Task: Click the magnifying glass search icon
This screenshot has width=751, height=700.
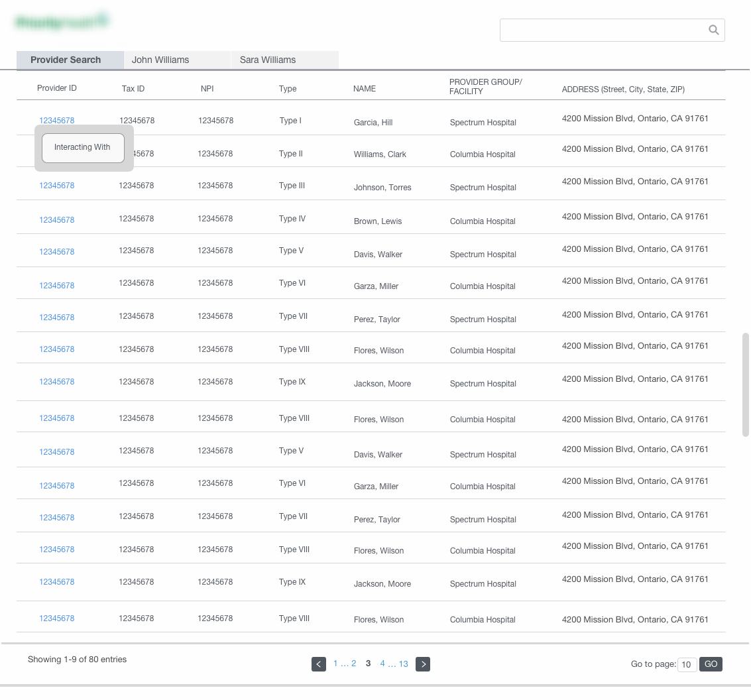Action: click(713, 30)
